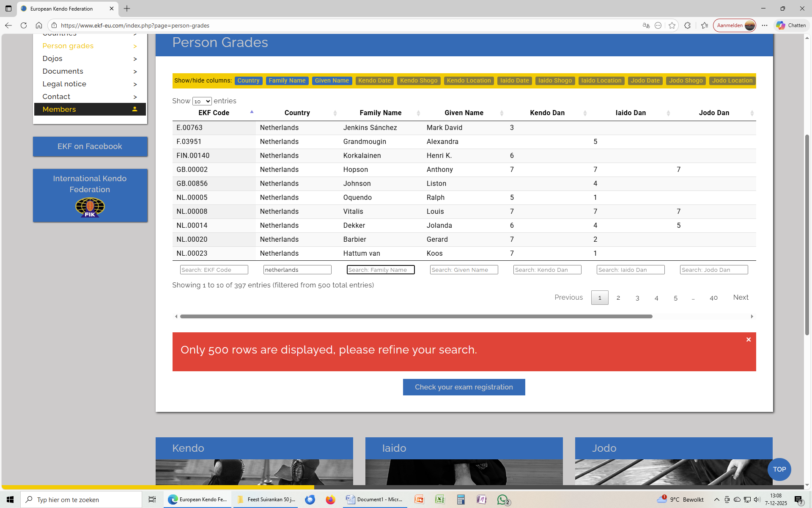
Task: Open Firefox from the taskbar
Action: pos(330,500)
